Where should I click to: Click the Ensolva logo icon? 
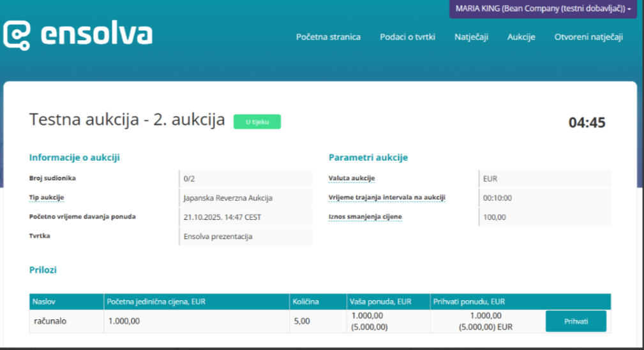click(x=17, y=35)
